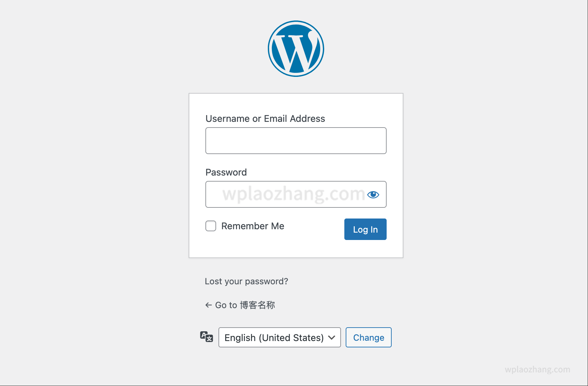Viewport: 588px width, 386px height.
Task: Click the wplaozhang.com watermark inside the password box
Action: tap(294, 194)
